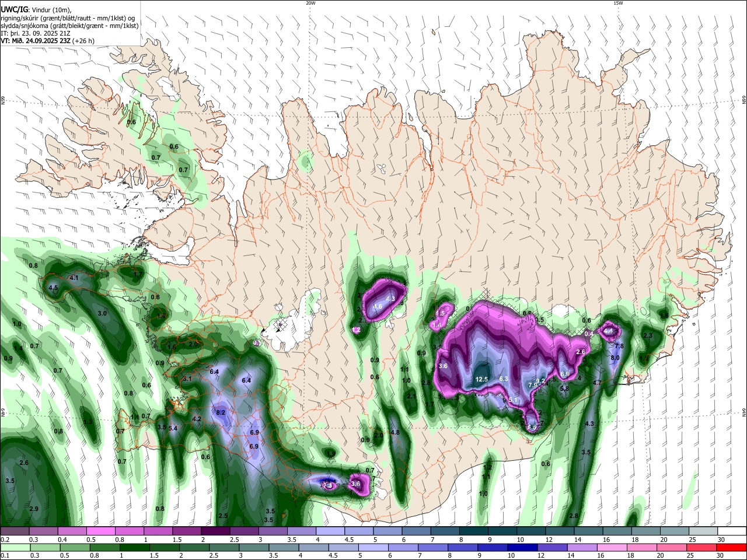
Task: Click the 5.8 precipitation value on the map
Action: point(564,388)
